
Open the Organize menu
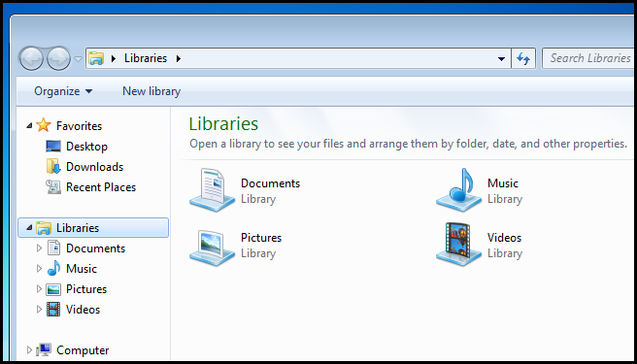[63, 91]
